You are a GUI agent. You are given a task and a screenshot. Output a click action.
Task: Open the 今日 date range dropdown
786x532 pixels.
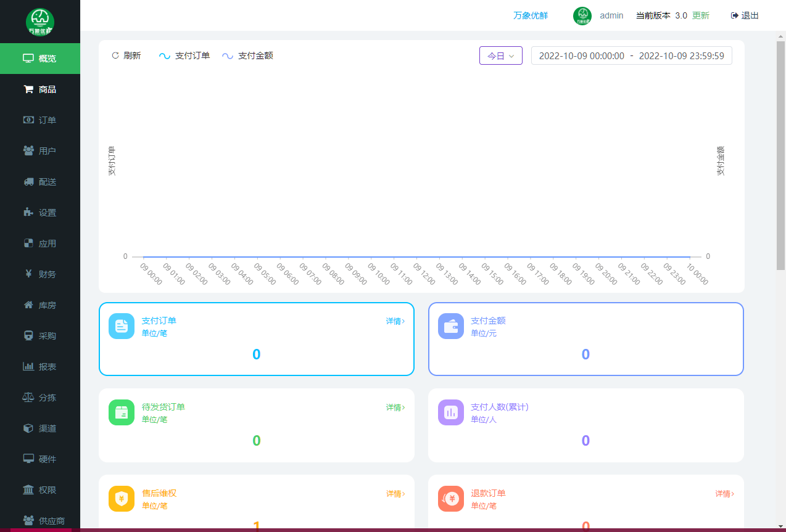click(500, 55)
